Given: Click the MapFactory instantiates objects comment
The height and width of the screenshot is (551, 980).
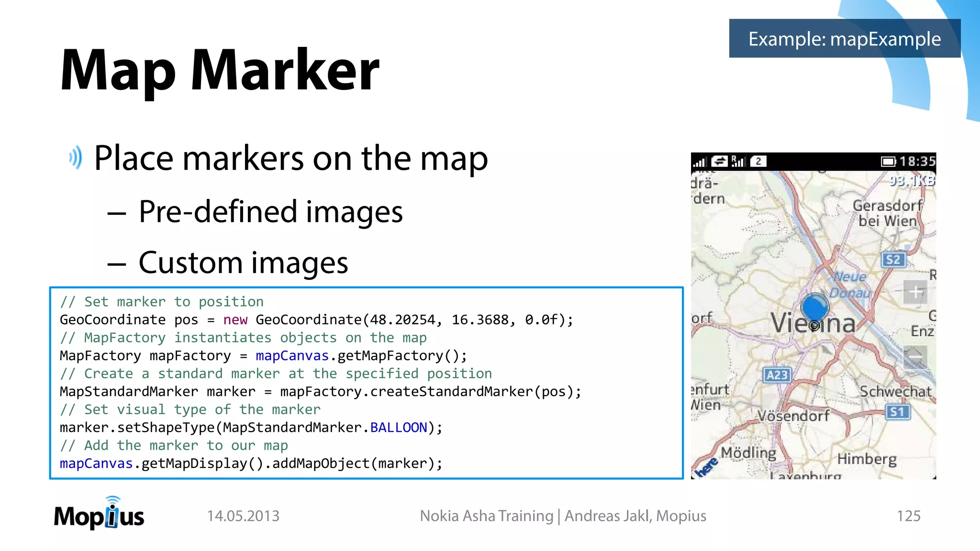Looking at the screenshot, I should [243, 338].
